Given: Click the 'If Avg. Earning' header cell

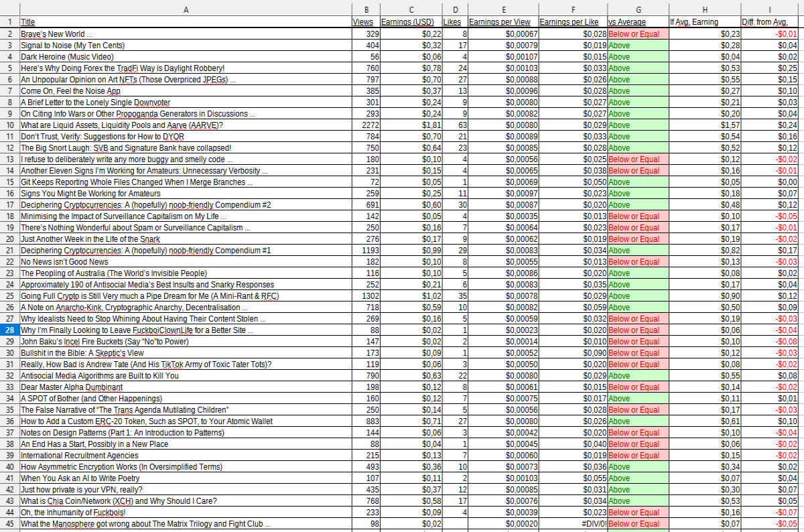Looking at the screenshot, I should coord(704,22).
